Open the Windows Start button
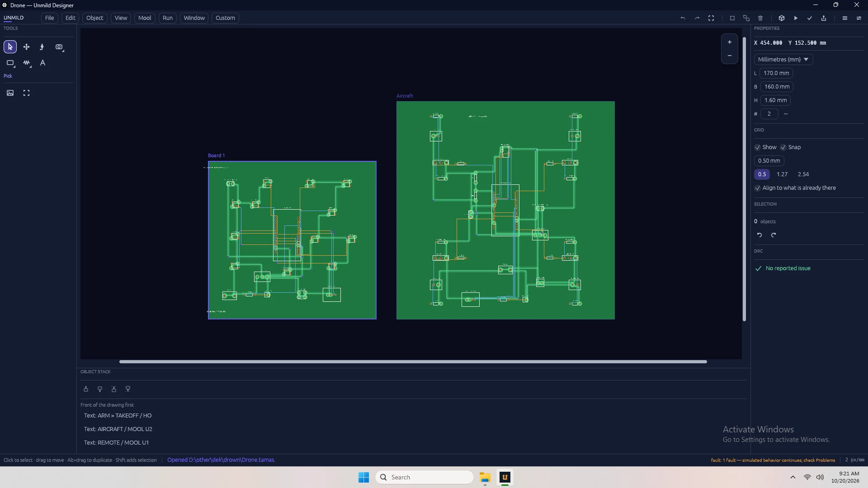This screenshot has height=488, width=868. pyautogui.click(x=363, y=478)
